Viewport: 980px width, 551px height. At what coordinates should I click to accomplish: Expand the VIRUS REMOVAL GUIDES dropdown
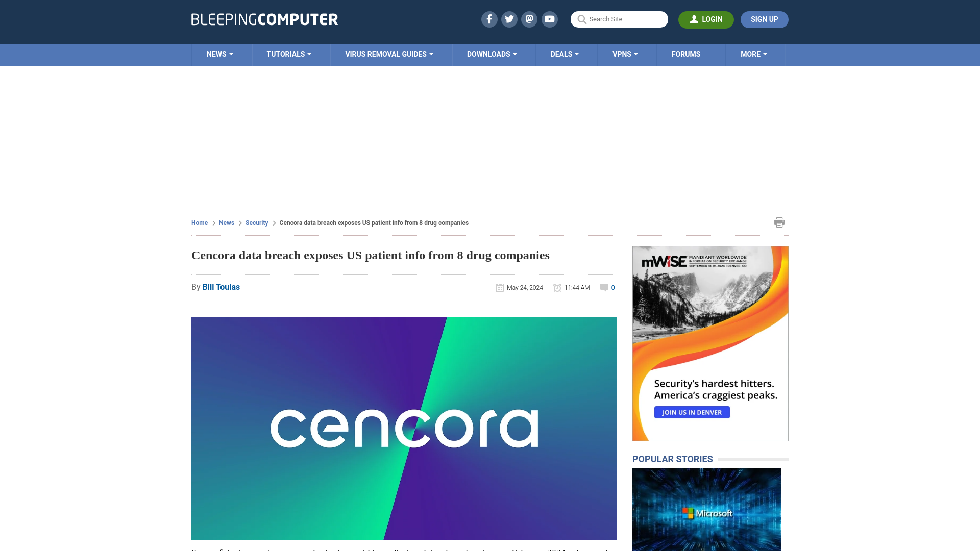pos(390,55)
